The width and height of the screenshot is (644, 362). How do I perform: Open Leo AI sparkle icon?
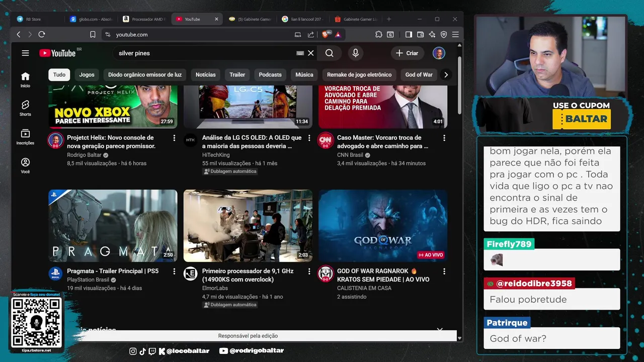tap(432, 34)
